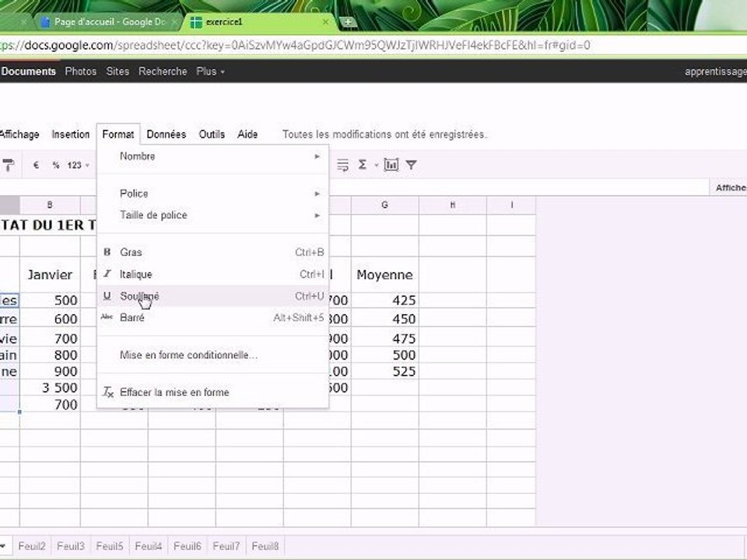Open Recherche link
Screen dimensions: 747x560
163,71
